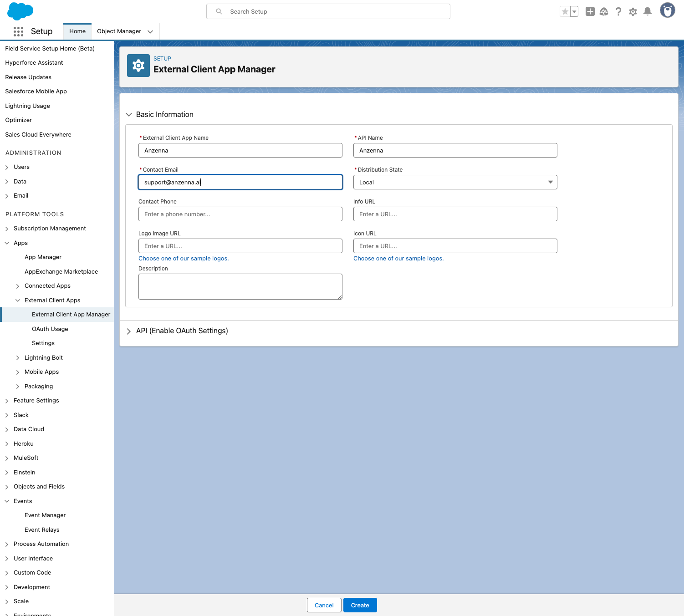Open the Notifications bell
684x616 pixels.
[647, 12]
